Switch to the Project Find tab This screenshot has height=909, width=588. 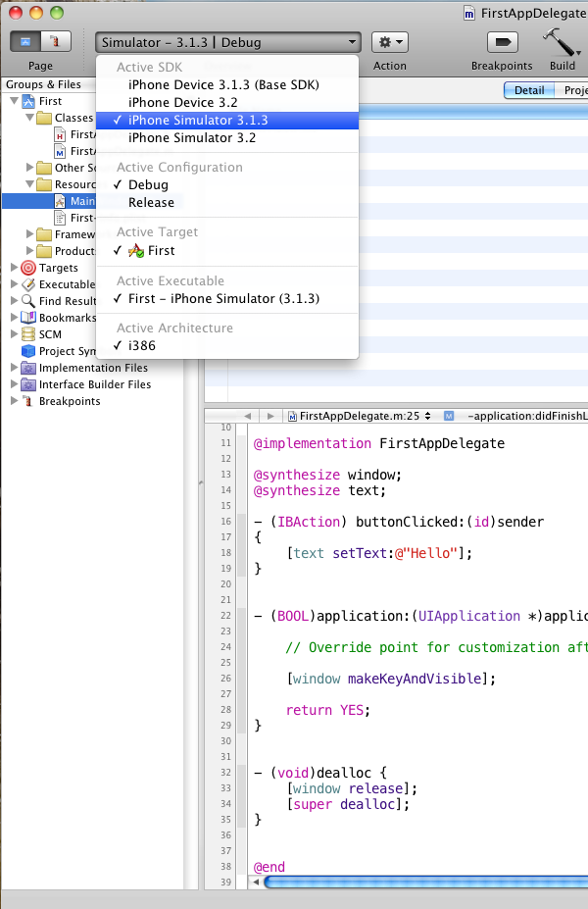pos(571,90)
